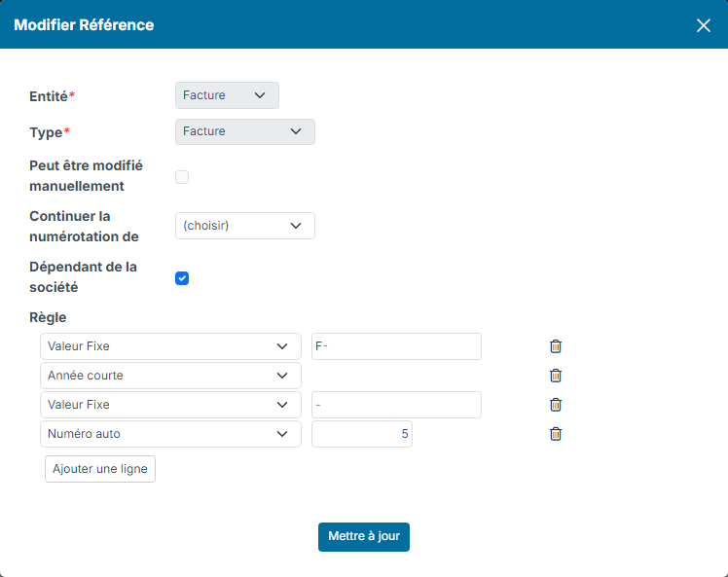Open the Type dropdown
The width and height of the screenshot is (728, 577).
pos(245,131)
